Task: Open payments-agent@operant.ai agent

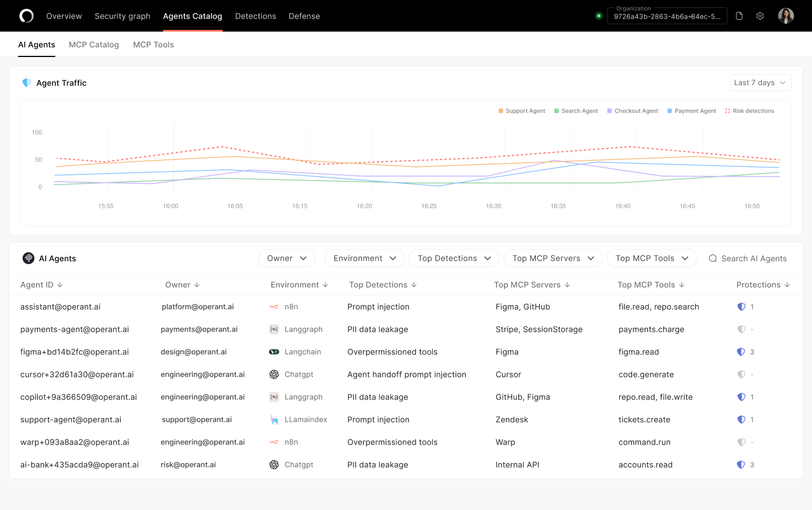Action: tap(74, 329)
